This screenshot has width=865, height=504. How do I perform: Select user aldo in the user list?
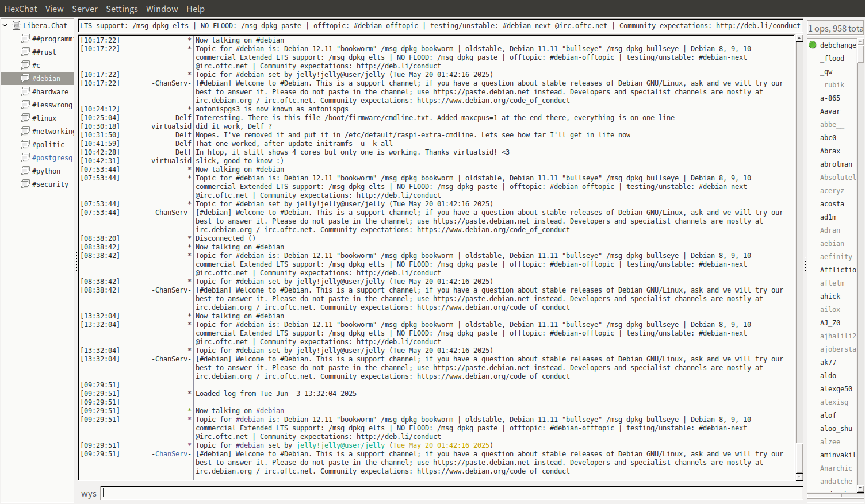click(x=828, y=375)
